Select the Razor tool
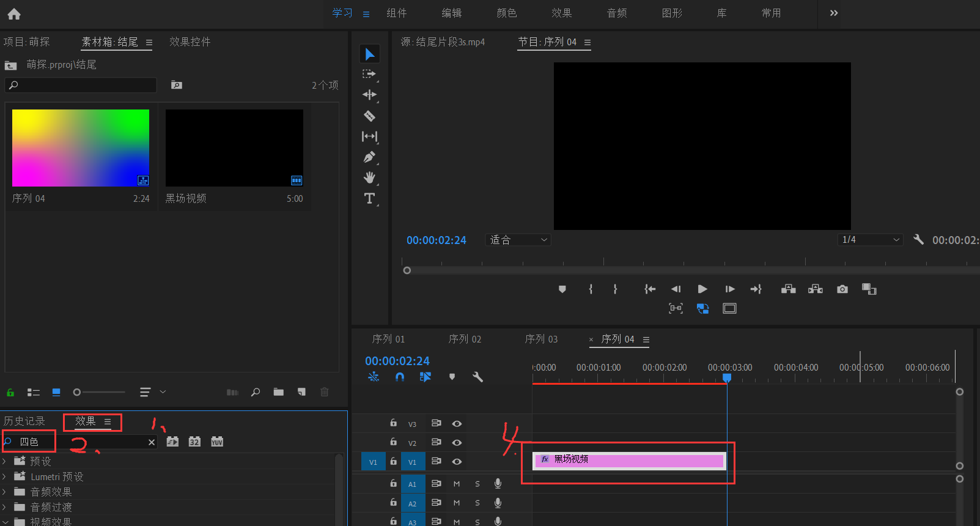The width and height of the screenshot is (980, 526). coord(369,116)
